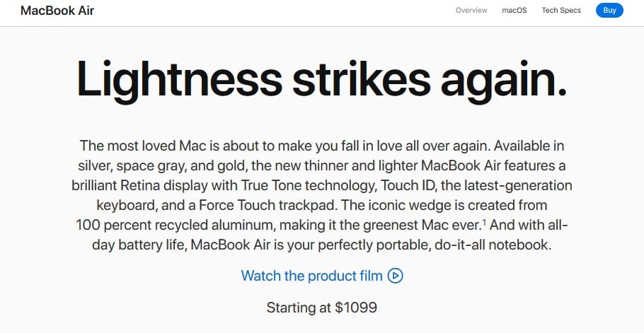Switch to the macOS tab
This screenshot has width=644, height=333.
point(514,11)
